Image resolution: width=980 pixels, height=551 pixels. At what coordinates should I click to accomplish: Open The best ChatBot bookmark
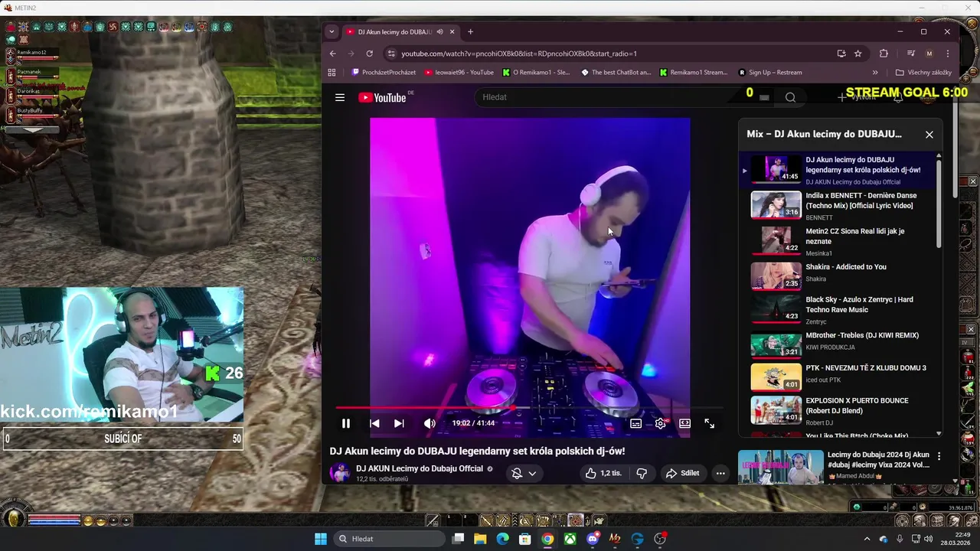click(616, 73)
